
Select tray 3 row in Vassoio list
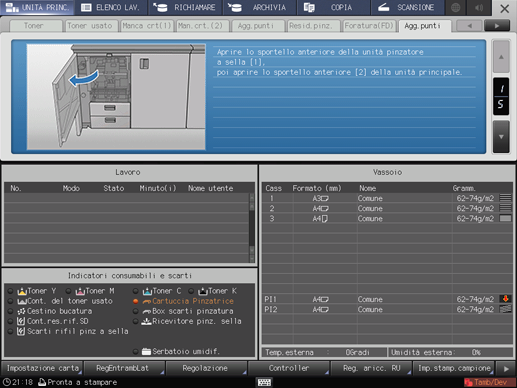coord(387,219)
